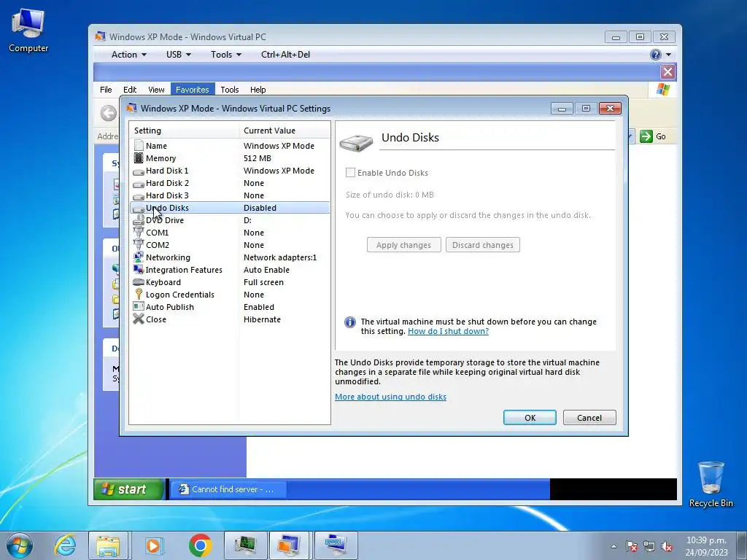The width and height of the screenshot is (747, 560).
Task: Select the COM1 port setting
Action: coord(230,233)
